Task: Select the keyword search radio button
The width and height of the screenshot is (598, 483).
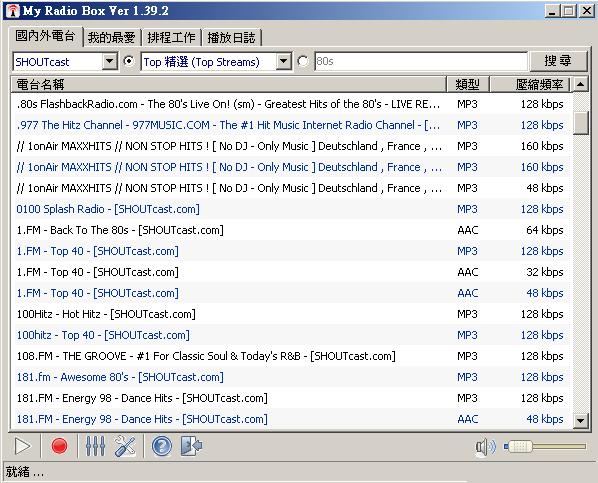Action: pyautogui.click(x=303, y=61)
